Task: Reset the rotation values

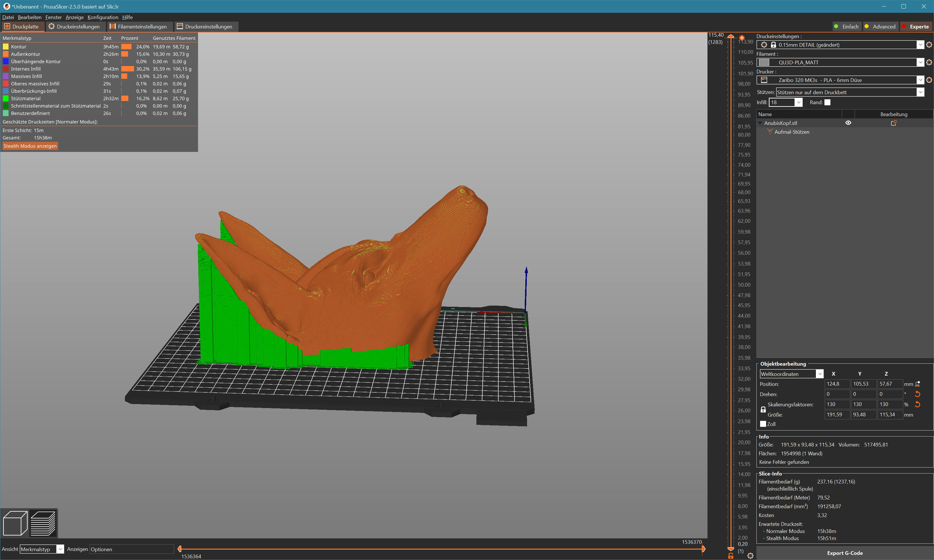Action: click(917, 394)
